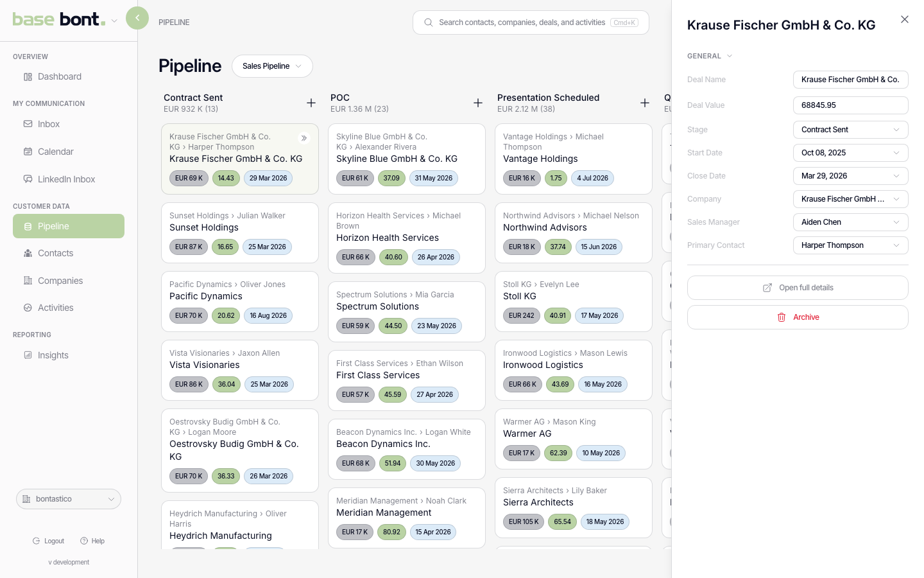Open the Stoll KG deal card
Image resolution: width=924 pixels, height=578 pixels.
(x=574, y=301)
